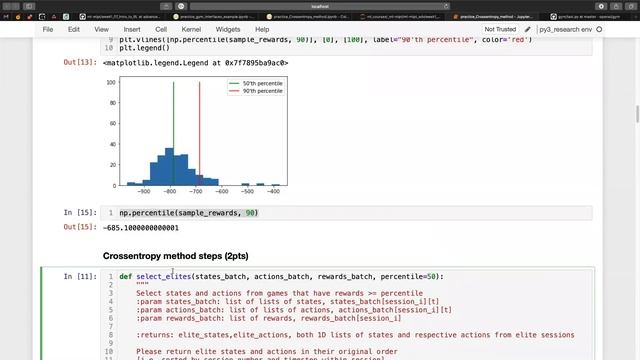Click the 90'th percentile legend entry
This screenshot has height=360, width=640.
pyautogui.click(x=256, y=91)
